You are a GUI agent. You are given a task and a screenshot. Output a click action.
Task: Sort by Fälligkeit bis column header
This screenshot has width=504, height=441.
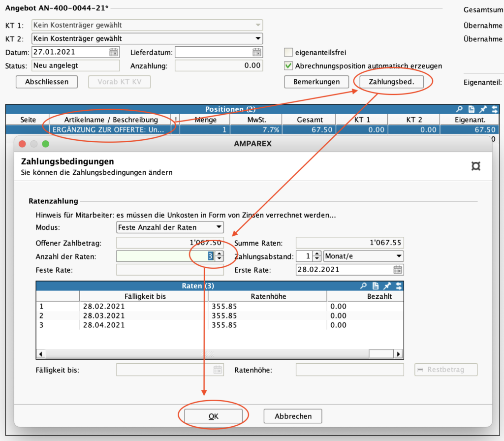coord(143,296)
